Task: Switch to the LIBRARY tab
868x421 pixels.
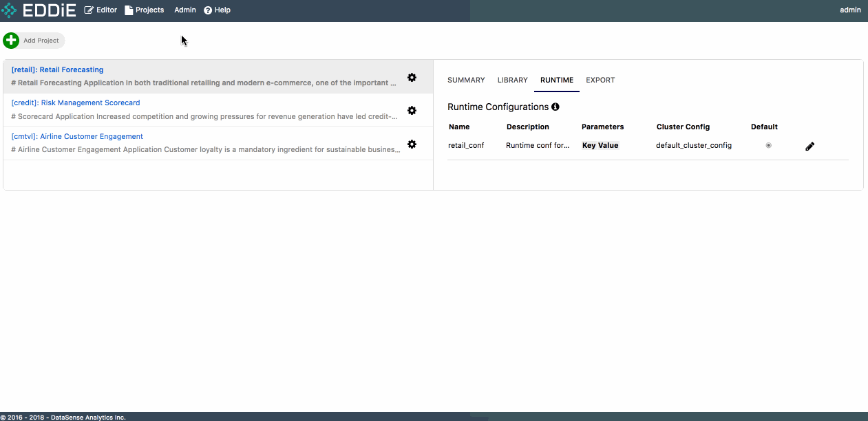Action: [512, 80]
